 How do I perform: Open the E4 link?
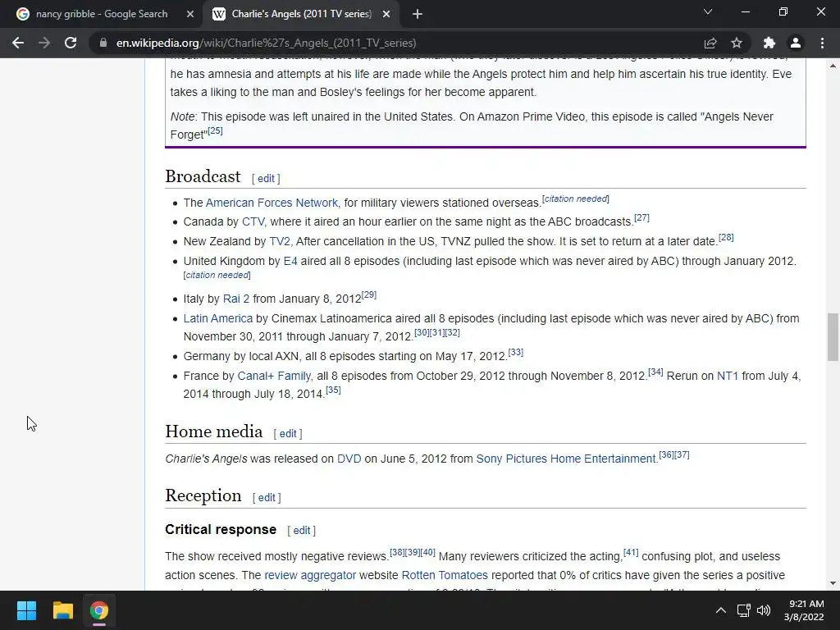290,261
